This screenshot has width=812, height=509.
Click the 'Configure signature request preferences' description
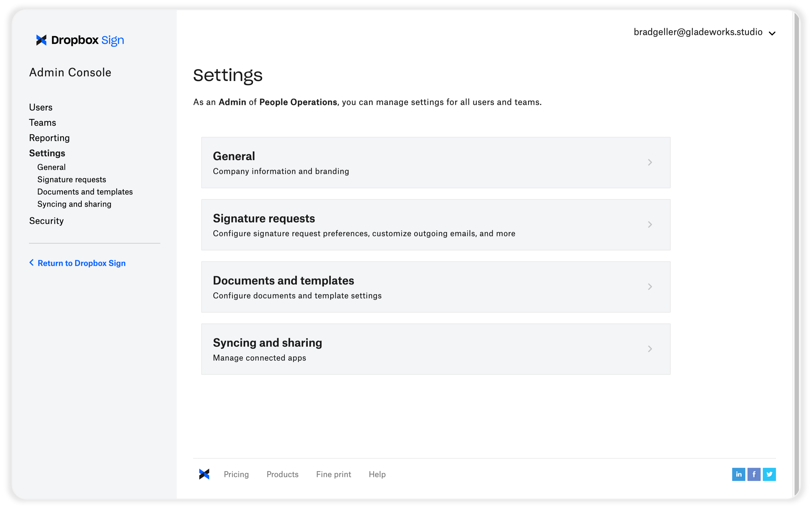point(364,234)
